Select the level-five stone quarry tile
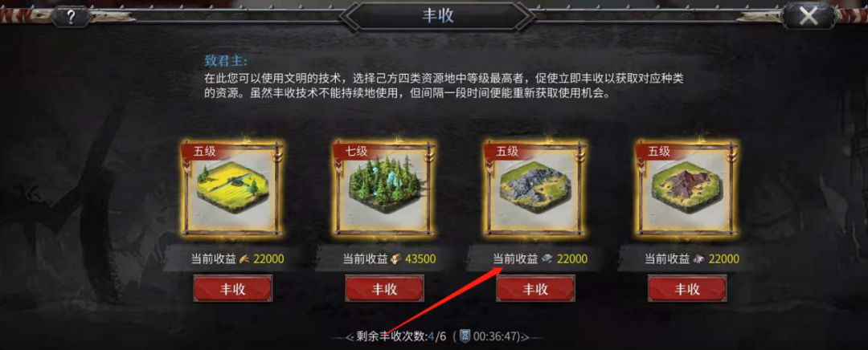 click(535, 189)
